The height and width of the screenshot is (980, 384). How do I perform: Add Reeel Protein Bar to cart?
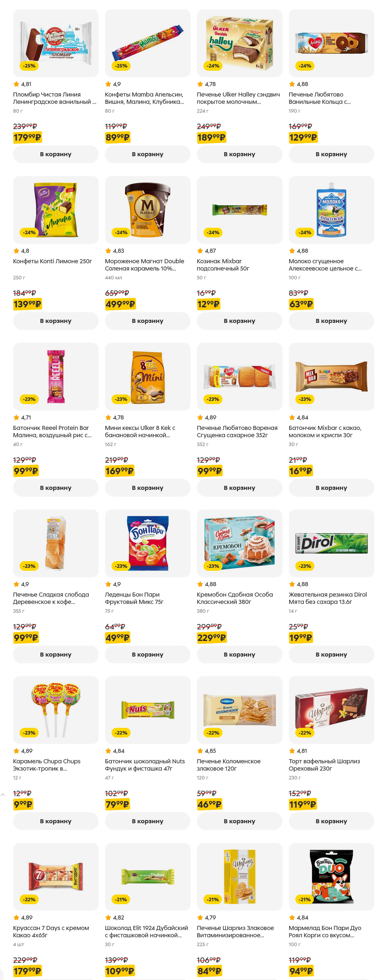(56, 487)
